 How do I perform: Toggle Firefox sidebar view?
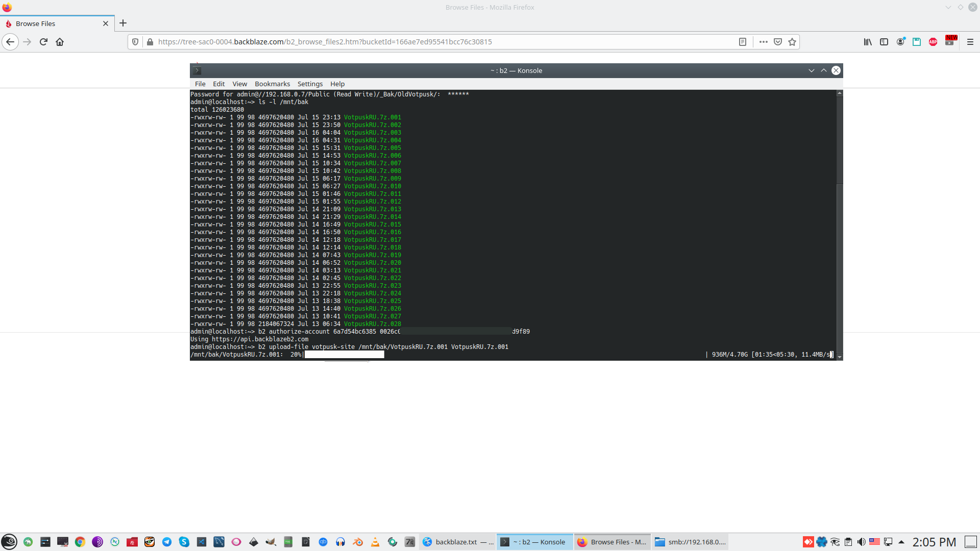click(x=884, y=42)
